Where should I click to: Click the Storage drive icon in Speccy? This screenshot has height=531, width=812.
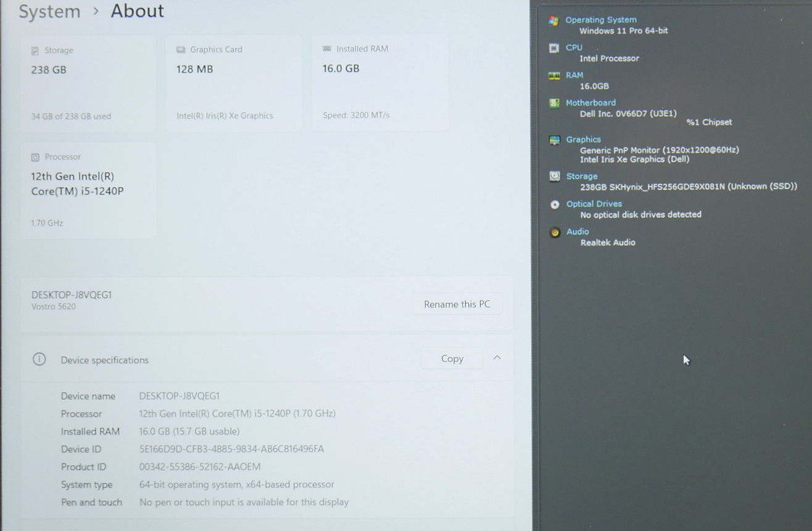[555, 177]
